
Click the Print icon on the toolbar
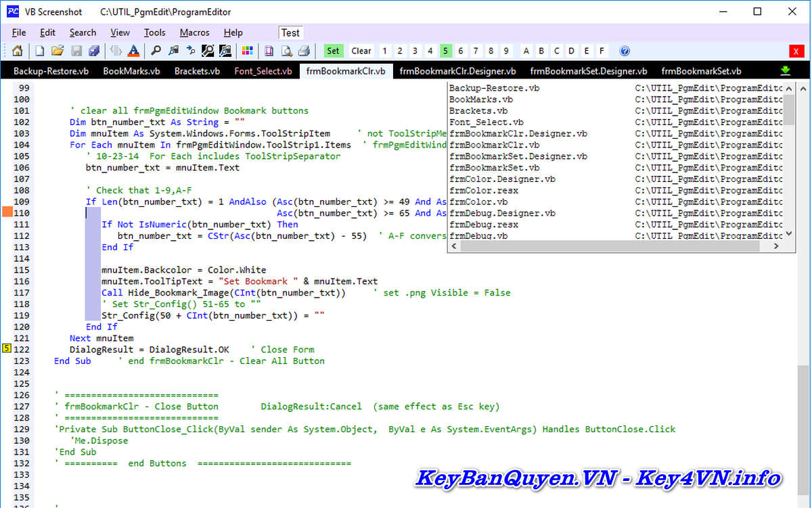click(x=302, y=51)
